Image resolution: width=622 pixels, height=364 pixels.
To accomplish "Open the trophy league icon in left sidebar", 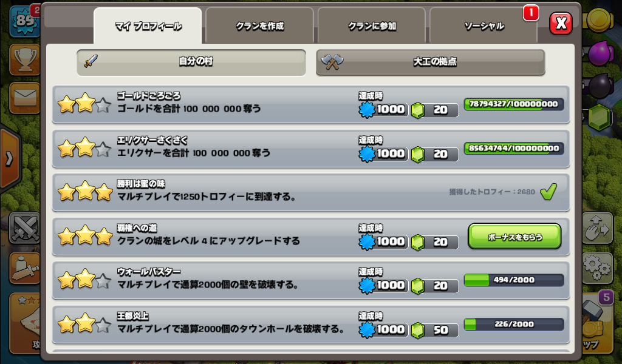I will click(x=25, y=59).
